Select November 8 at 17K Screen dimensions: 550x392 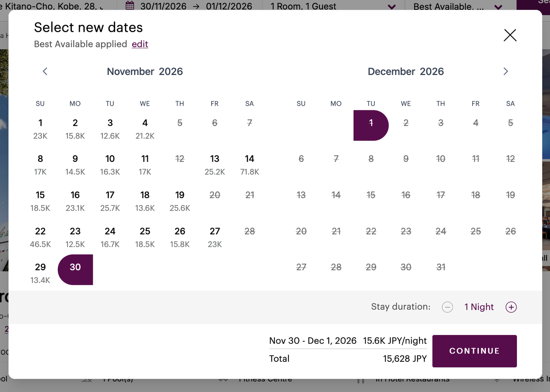[x=40, y=165]
